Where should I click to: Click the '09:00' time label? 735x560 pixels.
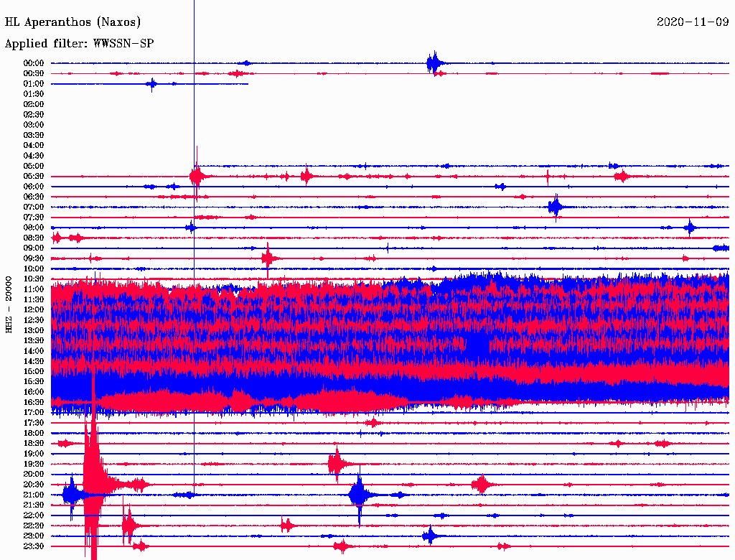[34, 248]
